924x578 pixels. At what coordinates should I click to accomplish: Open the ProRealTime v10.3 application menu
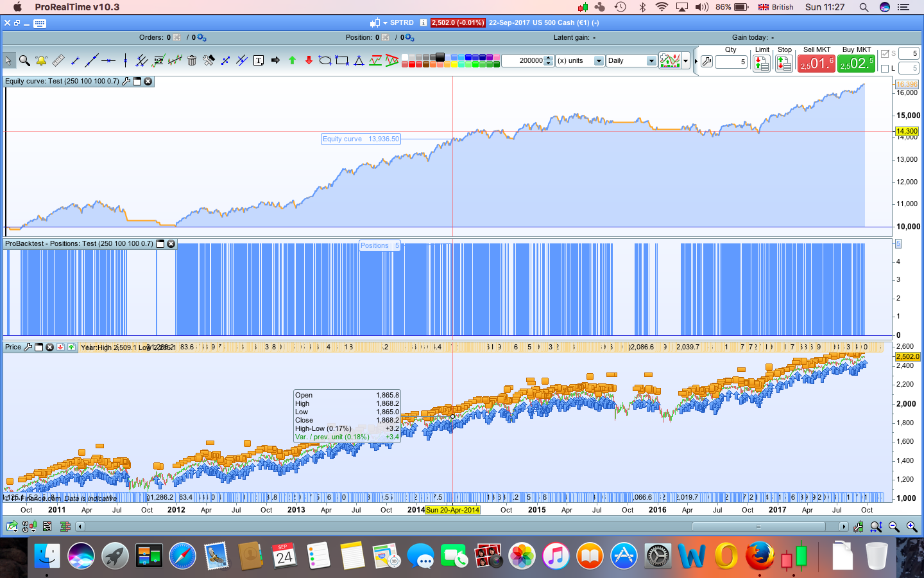point(77,7)
